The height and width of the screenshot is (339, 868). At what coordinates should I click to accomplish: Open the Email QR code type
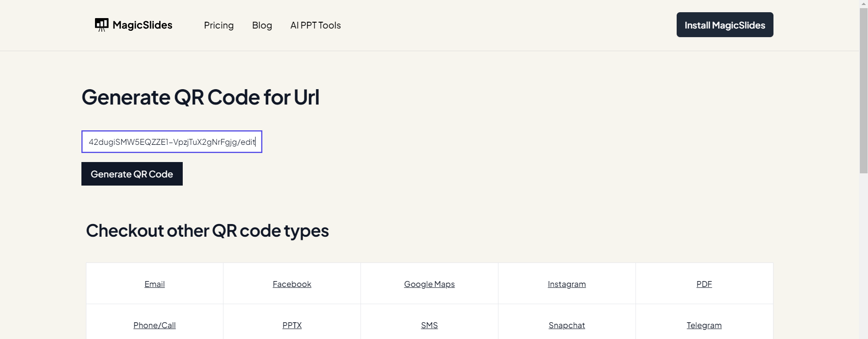tap(154, 284)
